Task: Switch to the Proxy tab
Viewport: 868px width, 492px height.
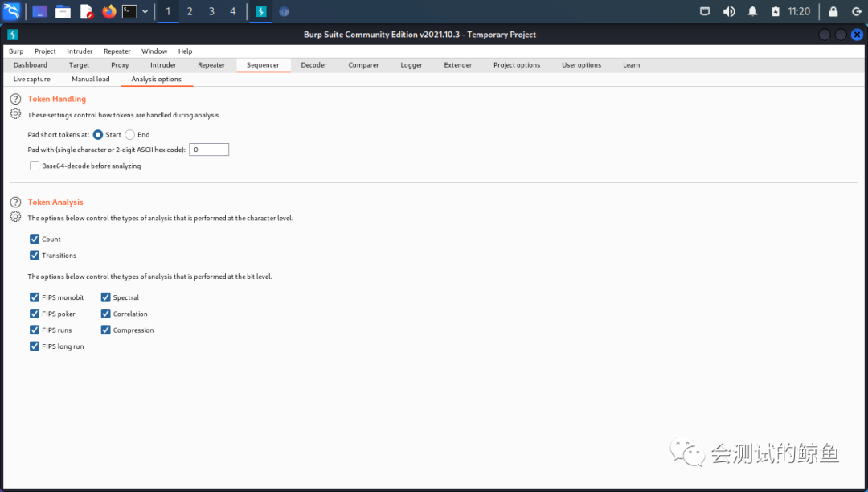Action: (x=120, y=65)
